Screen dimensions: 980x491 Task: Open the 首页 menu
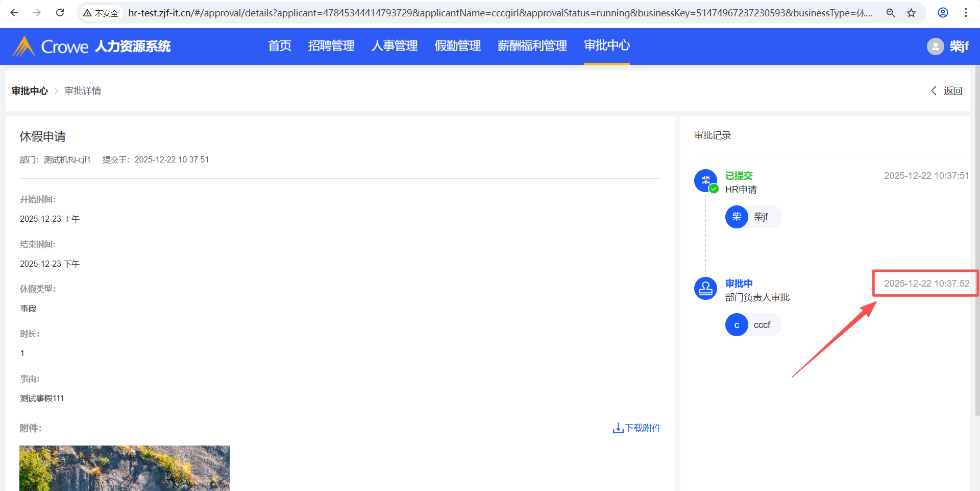coord(280,46)
